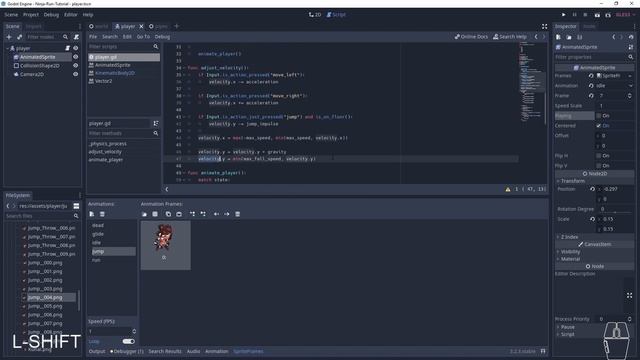The width and height of the screenshot is (640, 360).
Task: Click the New Animation icon
Action: [92, 214]
